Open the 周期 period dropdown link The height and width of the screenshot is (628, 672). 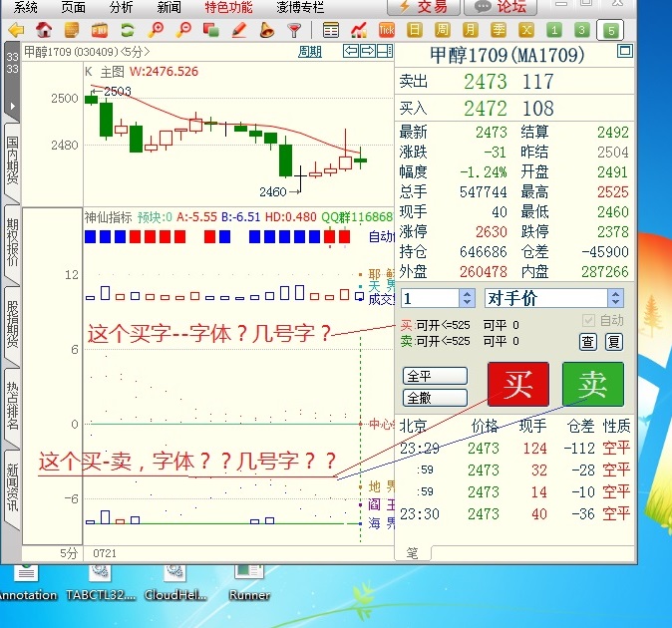tap(310, 51)
